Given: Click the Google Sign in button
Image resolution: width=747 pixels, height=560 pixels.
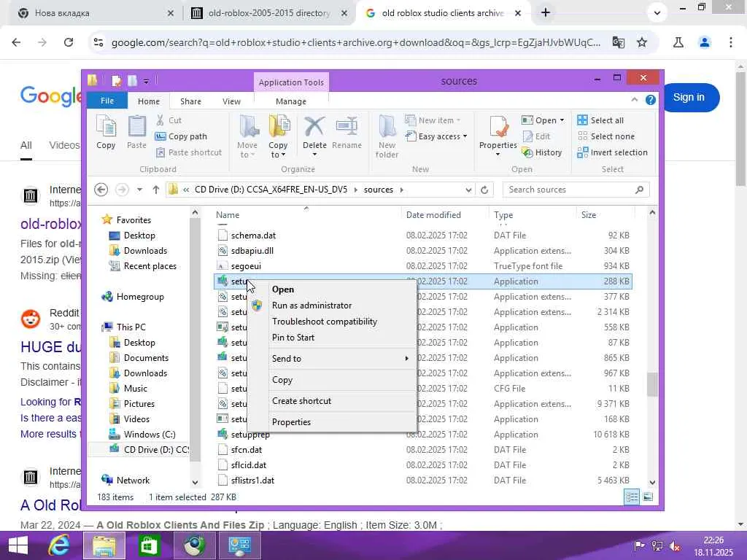Looking at the screenshot, I should click(689, 97).
